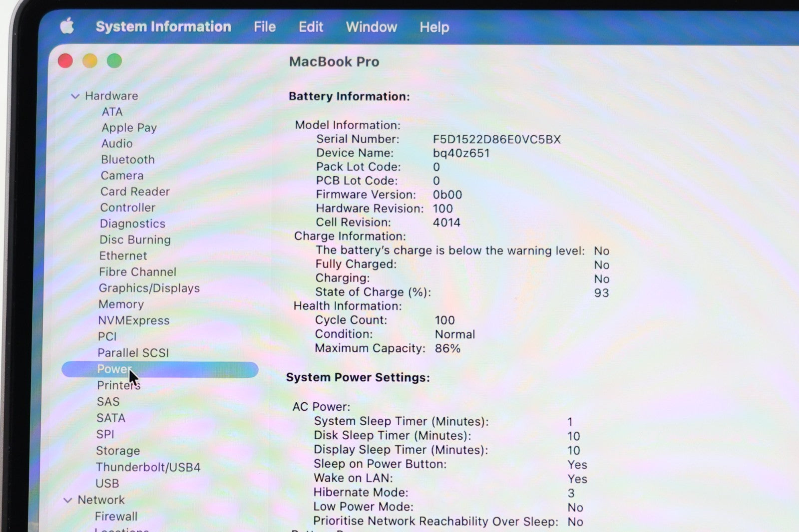Image resolution: width=799 pixels, height=532 pixels.
Task: Select Bluetooth in the sidebar
Action: pyautogui.click(x=128, y=160)
